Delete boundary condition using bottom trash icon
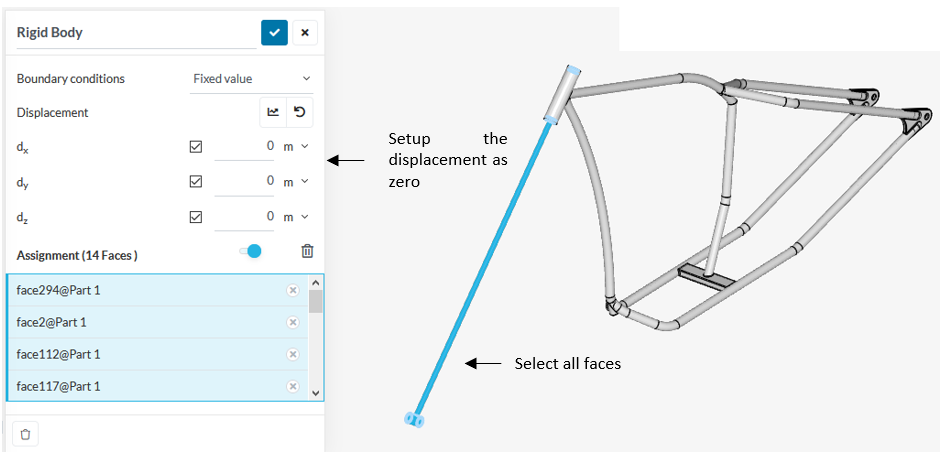947x456 pixels. tap(26, 434)
